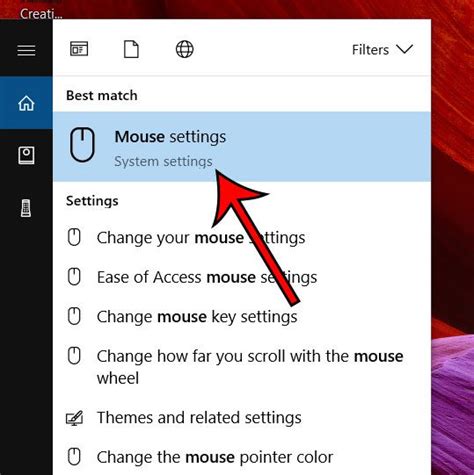The image size is (474, 475).
Task: Filter results by Documents icon
Action: pyautogui.click(x=131, y=49)
